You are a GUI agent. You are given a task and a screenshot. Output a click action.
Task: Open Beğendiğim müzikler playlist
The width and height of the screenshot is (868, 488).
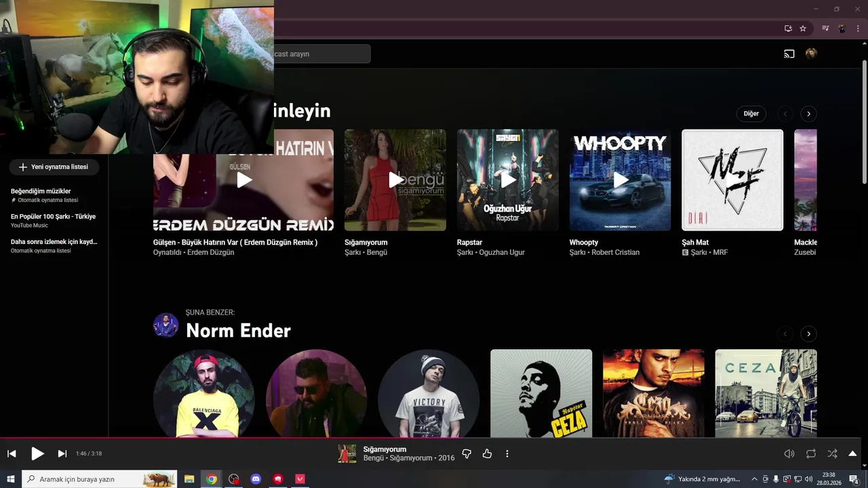[x=54, y=195]
